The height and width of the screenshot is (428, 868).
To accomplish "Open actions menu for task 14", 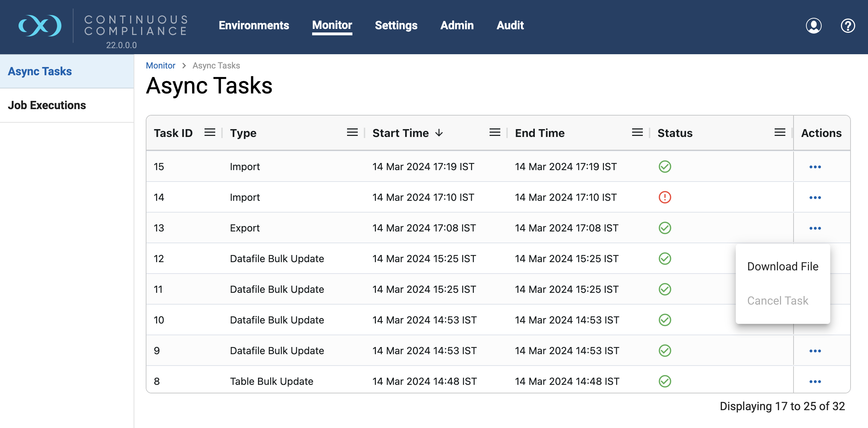I will click(815, 198).
